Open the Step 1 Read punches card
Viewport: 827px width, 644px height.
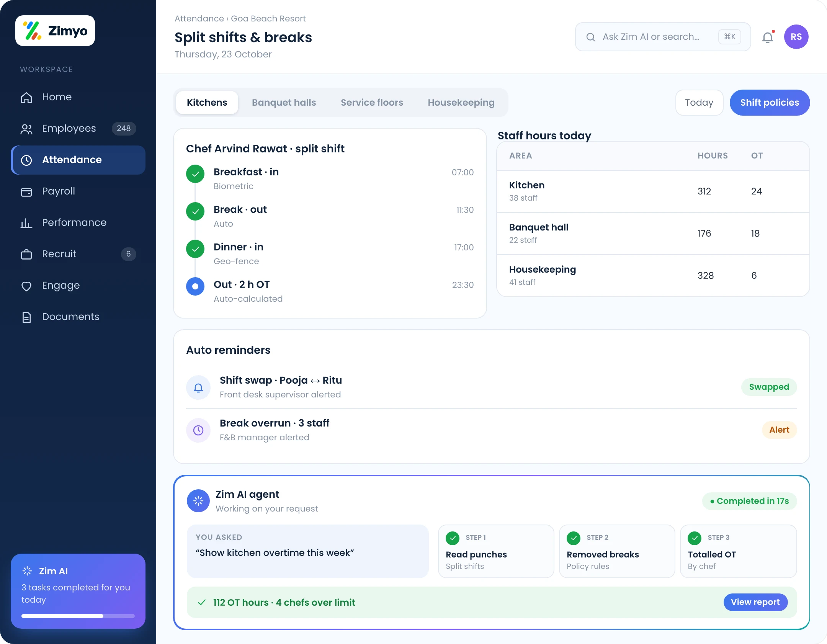(496, 551)
